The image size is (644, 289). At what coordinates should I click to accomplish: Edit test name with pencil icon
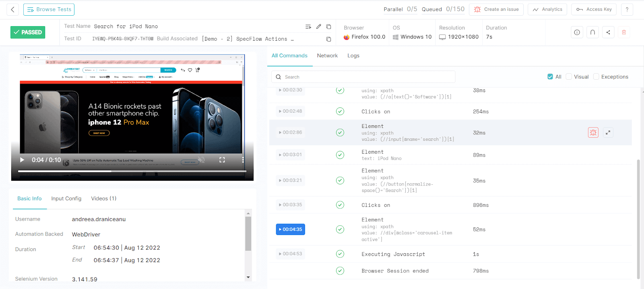[318, 27]
